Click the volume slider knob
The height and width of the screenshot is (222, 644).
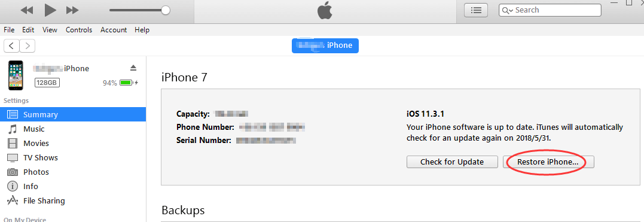click(x=166, y=10)
